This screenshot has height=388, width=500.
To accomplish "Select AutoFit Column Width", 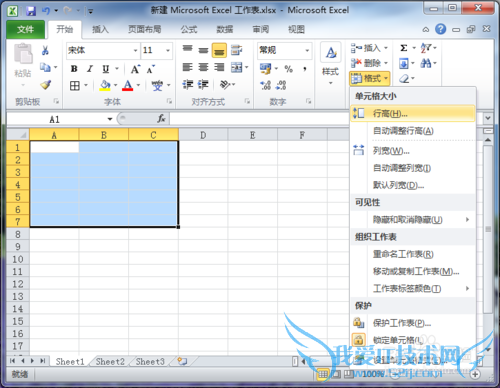I will click(x=413, y=168).
